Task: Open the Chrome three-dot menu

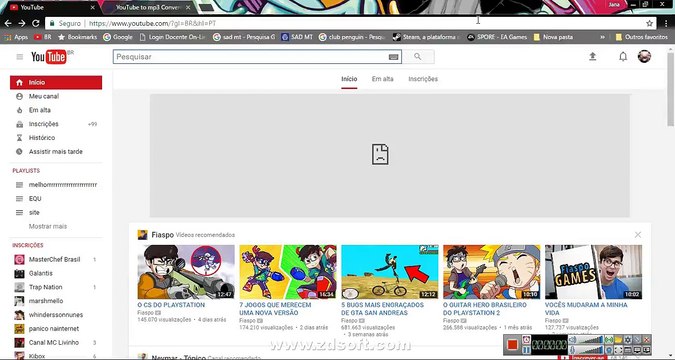Action: pyautogui.click(x=666, y=23)
